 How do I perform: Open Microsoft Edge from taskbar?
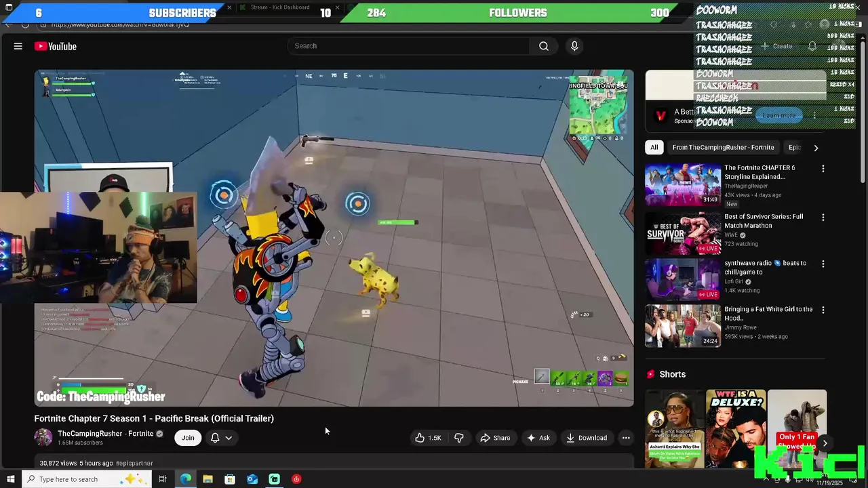click(x=185, y=479)
